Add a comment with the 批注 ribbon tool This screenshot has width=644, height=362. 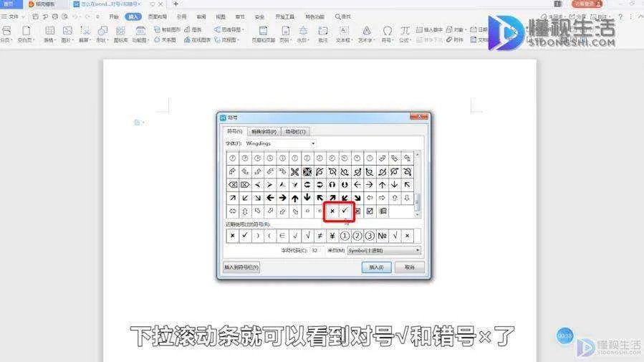[x=323, y=34]
